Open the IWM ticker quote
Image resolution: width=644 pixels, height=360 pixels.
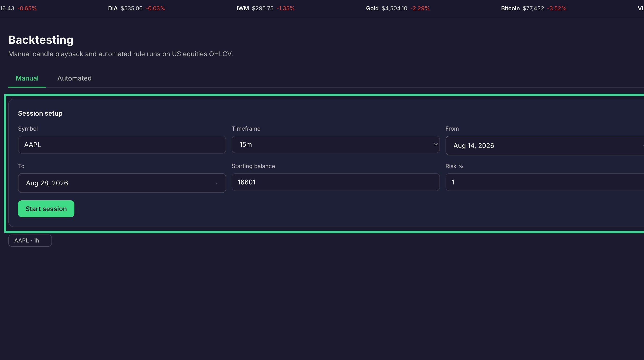point(266,8)
